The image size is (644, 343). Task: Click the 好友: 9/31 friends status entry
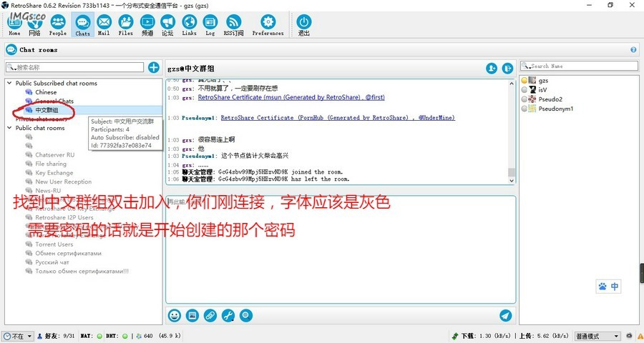coord(57,336)
